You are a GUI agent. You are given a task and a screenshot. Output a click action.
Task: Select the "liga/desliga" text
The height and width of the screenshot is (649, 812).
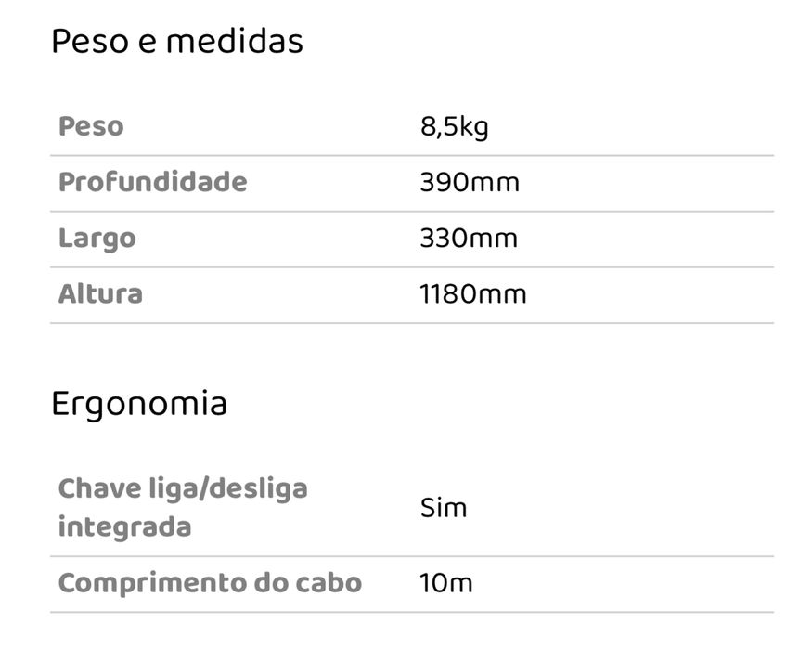pyautogui.click(x=232, y=489)
